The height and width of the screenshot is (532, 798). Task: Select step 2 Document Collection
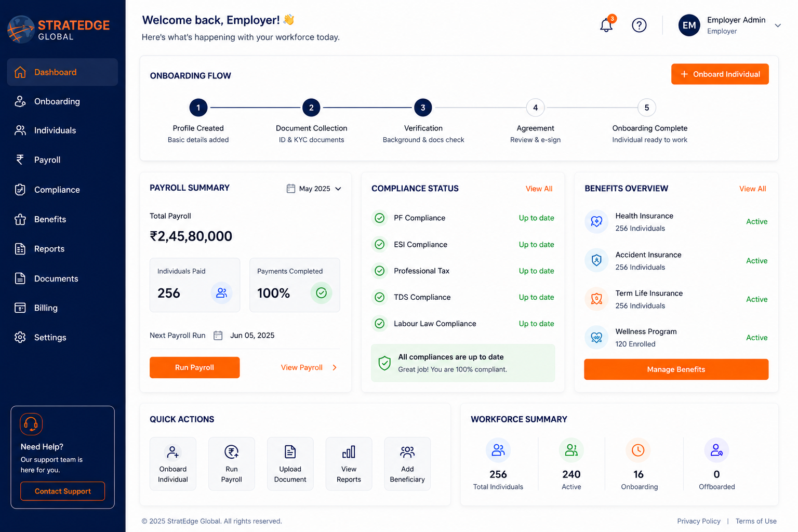pos(311,108)
